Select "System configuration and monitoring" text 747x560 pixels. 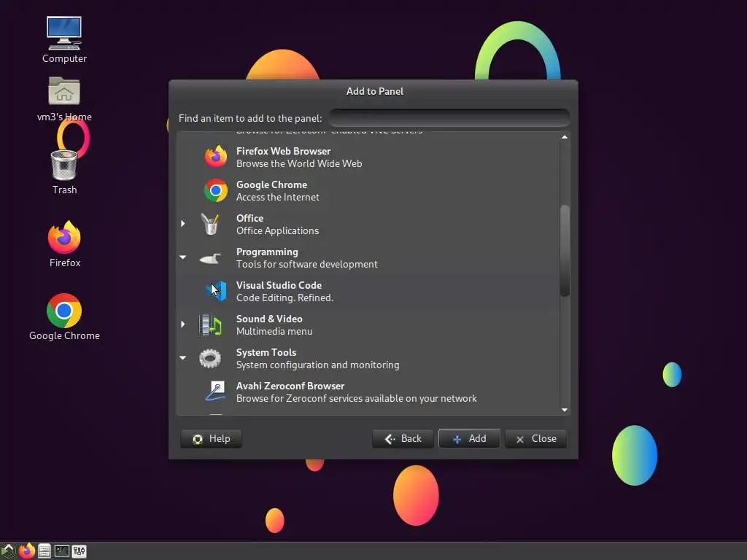pyautogui.click(x=318, y=365)
